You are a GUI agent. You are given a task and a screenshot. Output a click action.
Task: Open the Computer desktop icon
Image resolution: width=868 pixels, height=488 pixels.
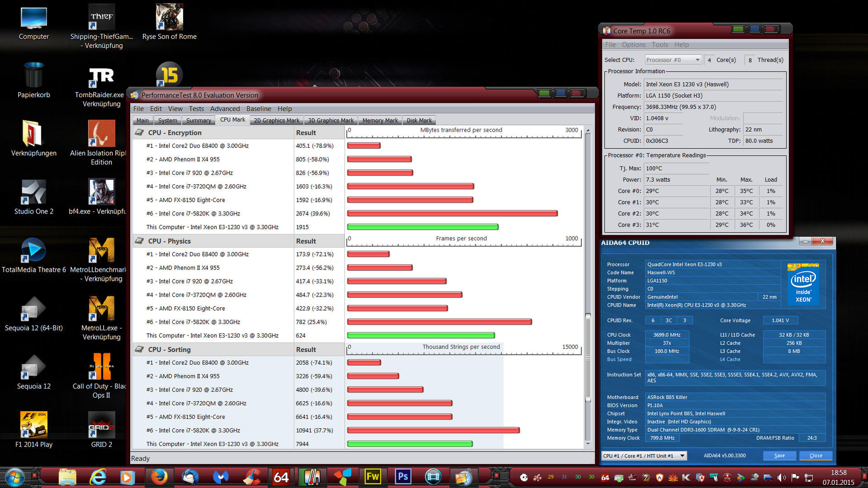[33, 24]
